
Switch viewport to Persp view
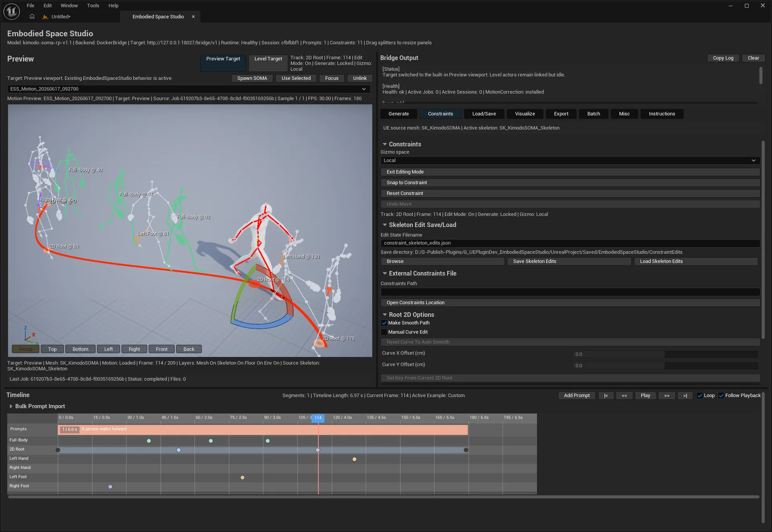(26, 349)
